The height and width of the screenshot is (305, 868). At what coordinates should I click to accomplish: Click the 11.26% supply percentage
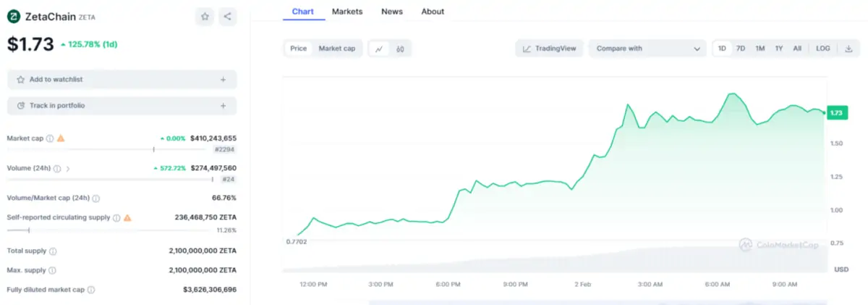click(x=226, y=230)
